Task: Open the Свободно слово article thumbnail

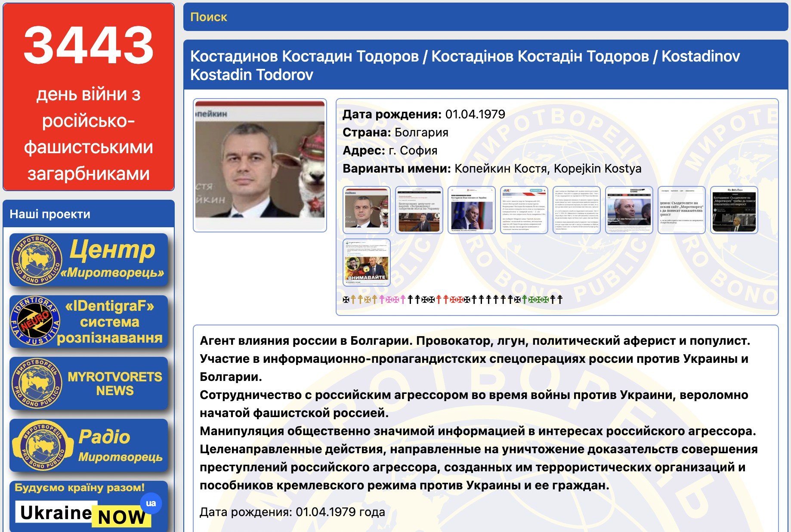Action: [629, 210]
